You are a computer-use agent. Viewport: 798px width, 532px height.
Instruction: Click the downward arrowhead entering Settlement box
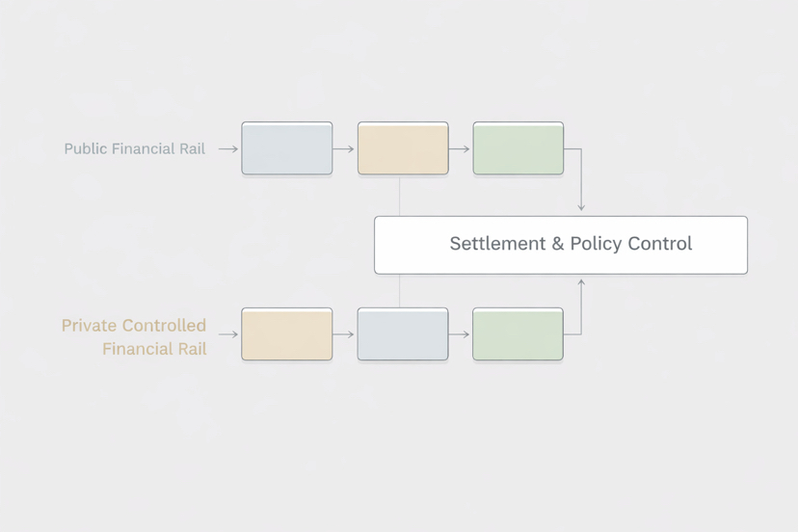[581, 206]
